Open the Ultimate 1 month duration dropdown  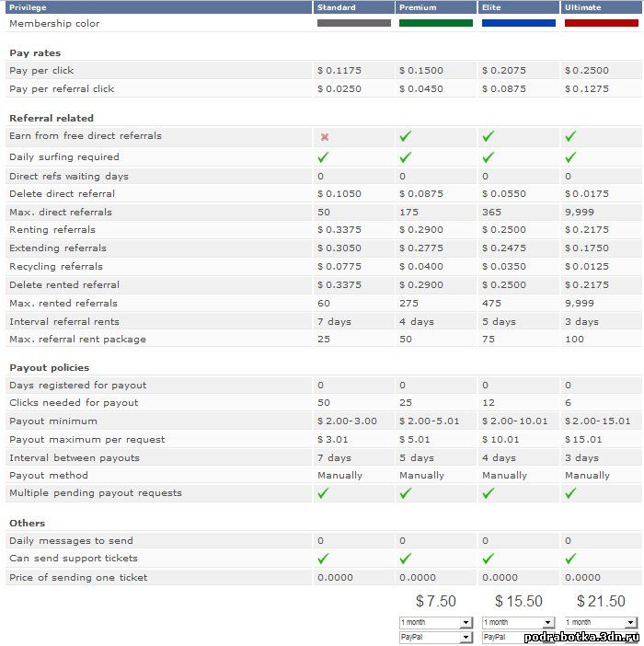click(601, 623)
